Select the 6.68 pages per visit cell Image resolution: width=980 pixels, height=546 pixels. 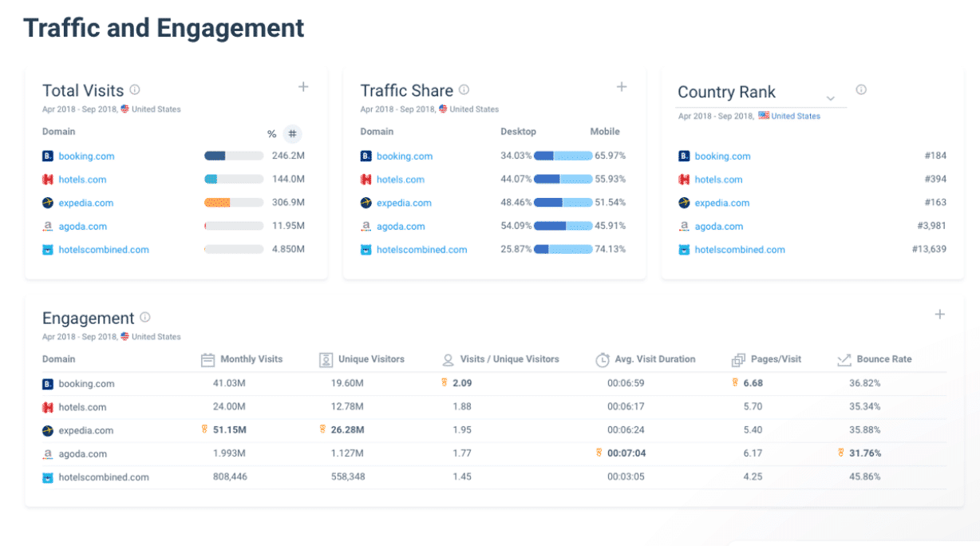(x=753, y=383)
